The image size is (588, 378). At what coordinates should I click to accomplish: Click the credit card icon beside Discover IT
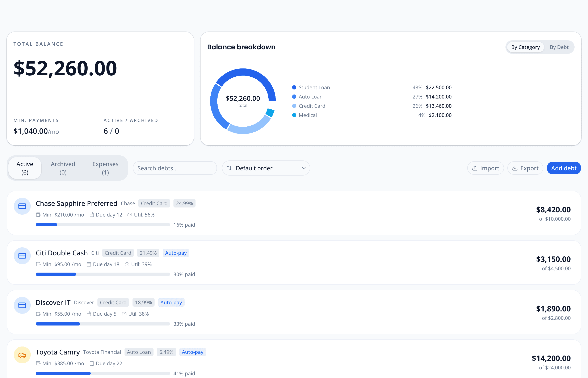pyautogui.click(x=22, y=305)
